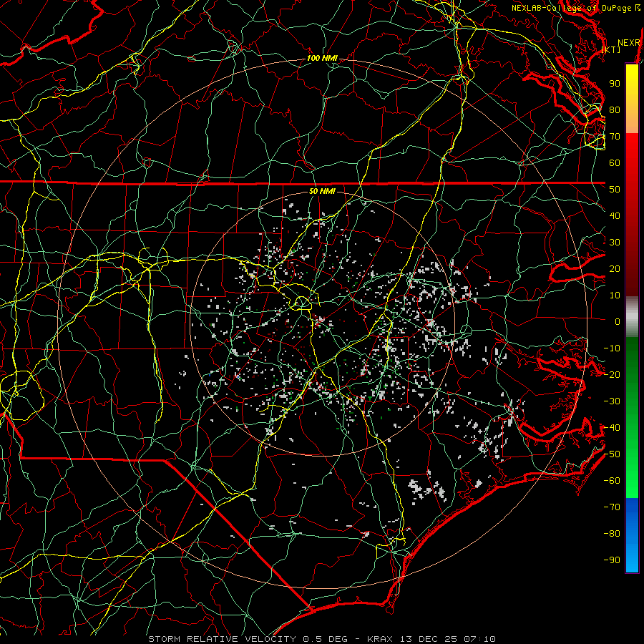Click the 80 value on the velocity scale
The width and height of the screenshot is (644, 644).
[x=615, y=110]
